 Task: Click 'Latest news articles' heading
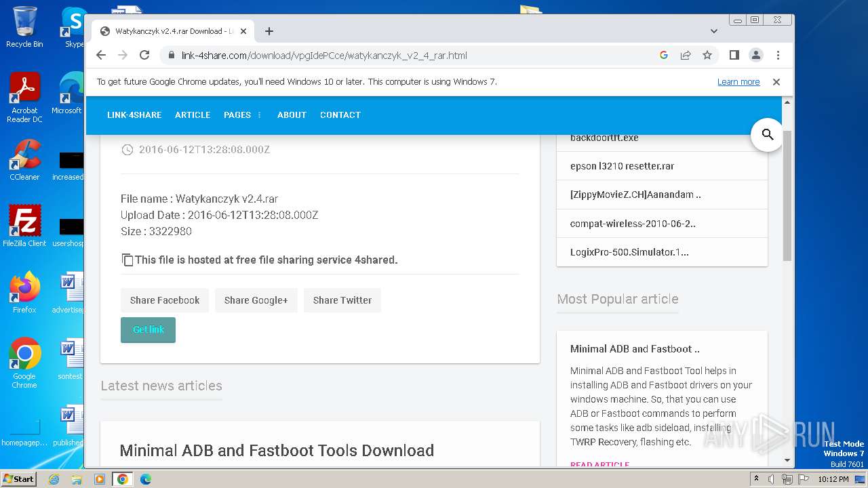[161, 386]
